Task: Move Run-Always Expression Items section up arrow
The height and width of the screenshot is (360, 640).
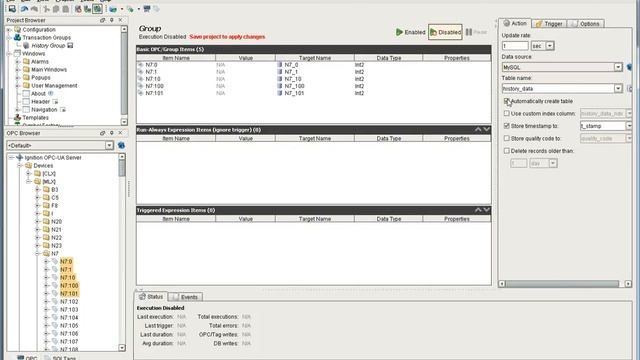Action: (x=478, y=129)
